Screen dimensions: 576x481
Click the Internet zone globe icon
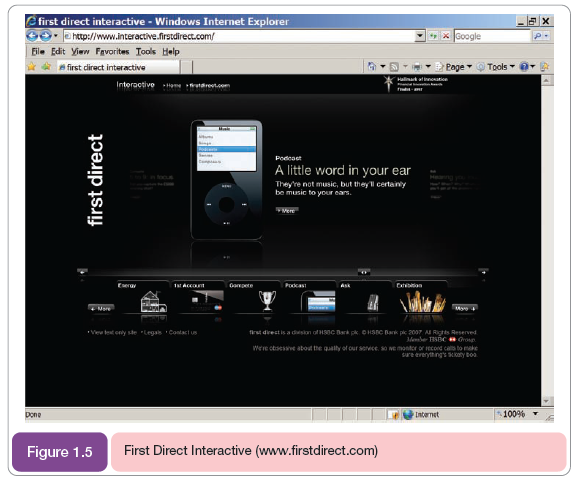[x=408, y=414]
